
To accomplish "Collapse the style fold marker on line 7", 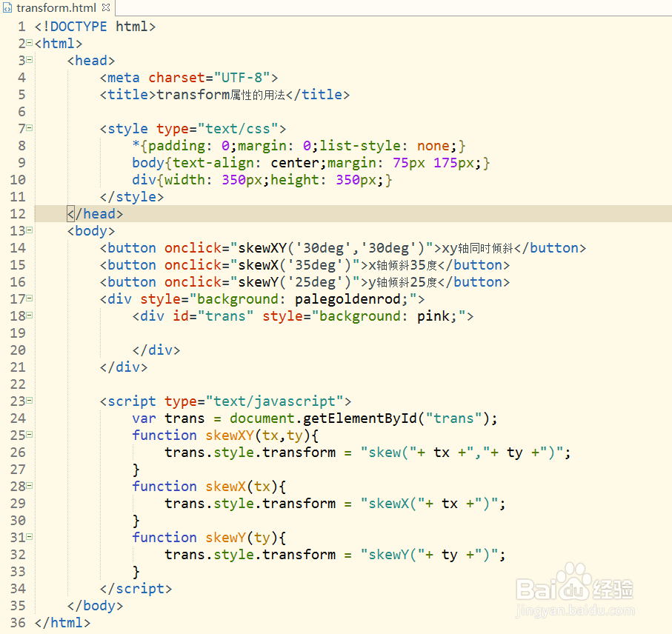I will pyautogui.click(x=29, y=128).
